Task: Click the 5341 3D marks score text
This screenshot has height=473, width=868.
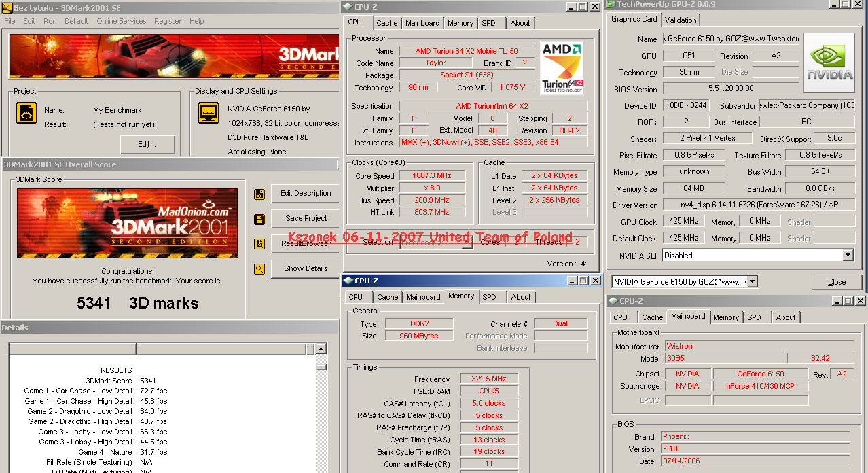Action: coord(138,303)
